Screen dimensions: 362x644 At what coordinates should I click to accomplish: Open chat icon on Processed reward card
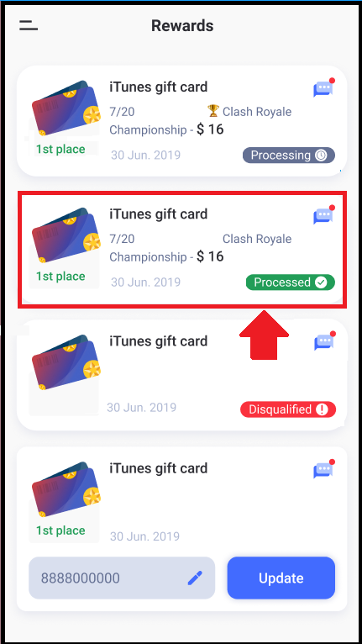tap(324, 214)
